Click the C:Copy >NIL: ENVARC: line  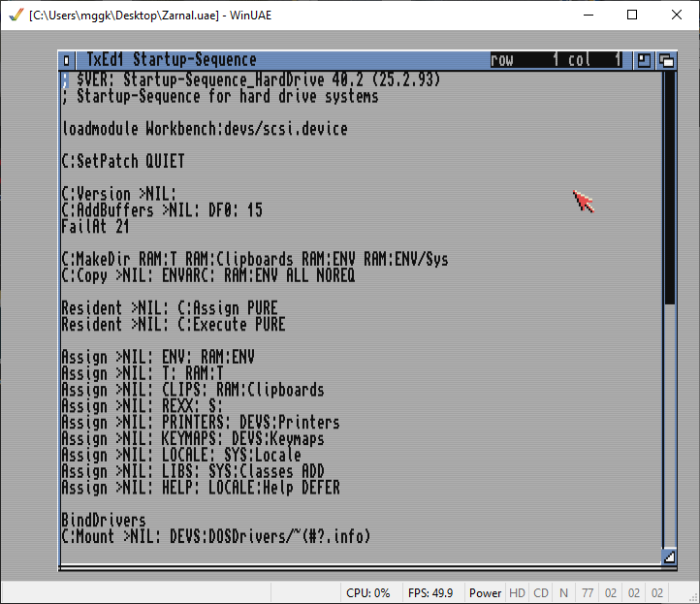click(208, 275)
